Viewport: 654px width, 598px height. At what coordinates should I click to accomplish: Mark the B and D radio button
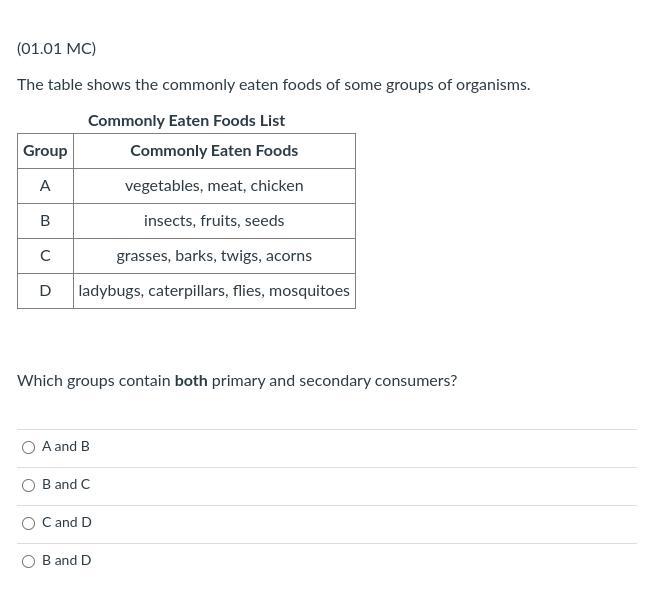[x=28, y=561]
